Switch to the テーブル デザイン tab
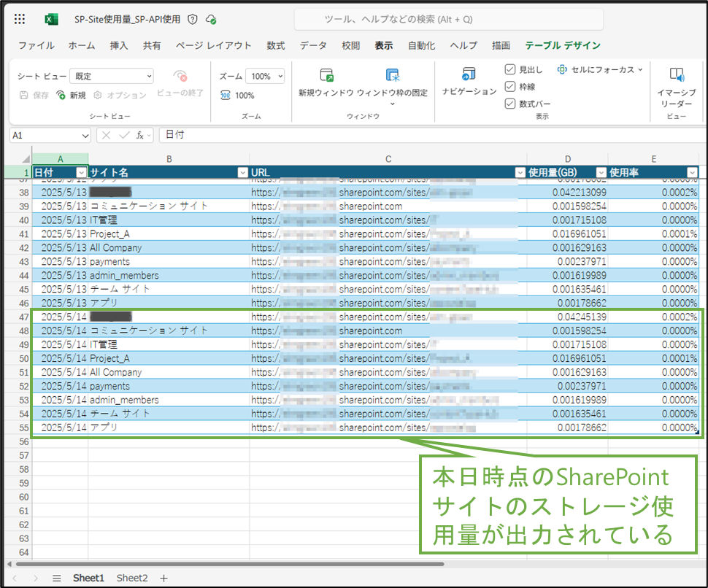708x588 pixels. (563, 45)
